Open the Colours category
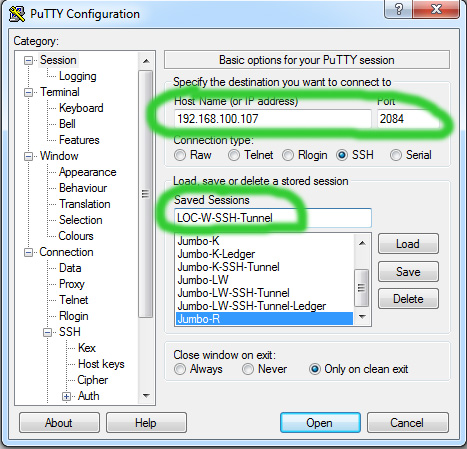Viewport: 467px width, 449px height. tap(76, 236)
